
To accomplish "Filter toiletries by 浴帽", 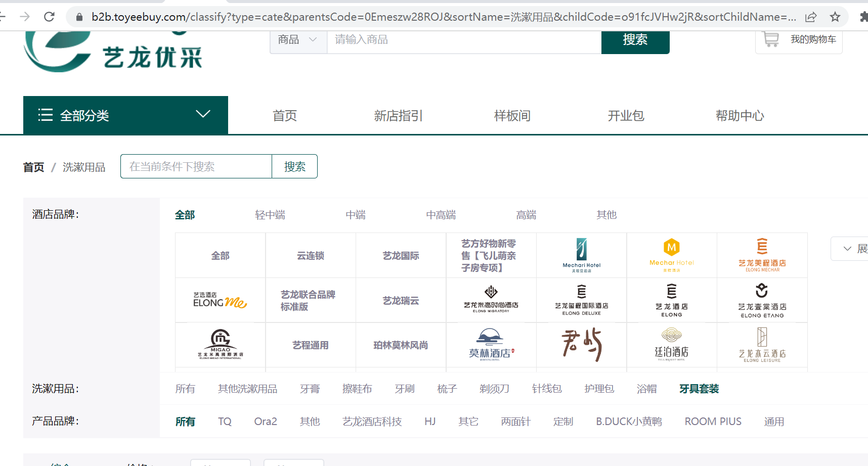I will click(x=646, y=389).
